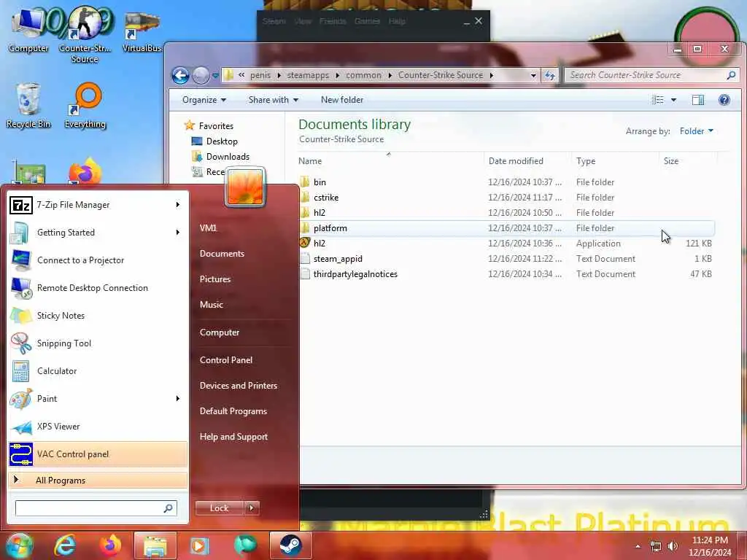Click Search Counter-Strike Source field
747x560 pixels.
click(x=651, y=75)
